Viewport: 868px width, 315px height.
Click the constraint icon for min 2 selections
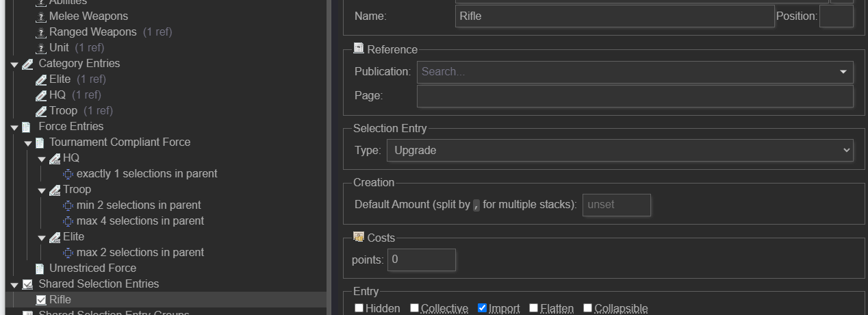point(68,205)
